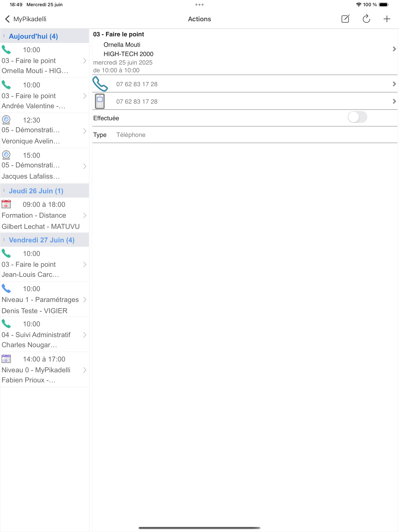Tap the three dots at top center
The image size is (399, 532).
(199, 5)
